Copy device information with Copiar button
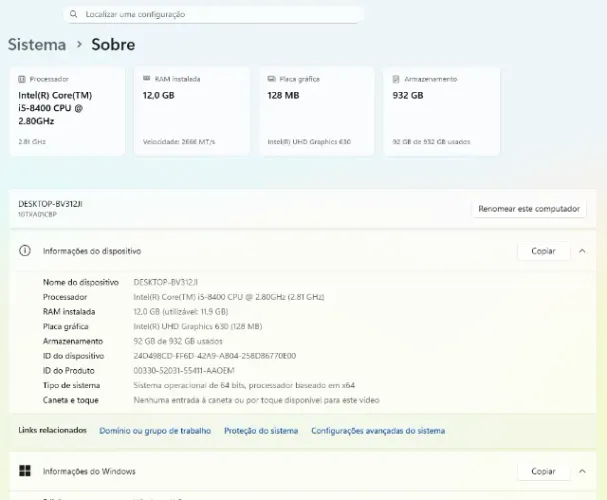607x500 pixels. [x=543, y=251]
